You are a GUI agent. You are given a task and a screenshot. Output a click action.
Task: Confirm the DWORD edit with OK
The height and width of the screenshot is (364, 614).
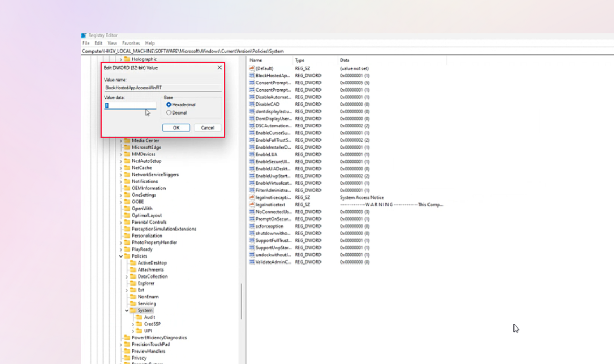click(x=176, y=127)
